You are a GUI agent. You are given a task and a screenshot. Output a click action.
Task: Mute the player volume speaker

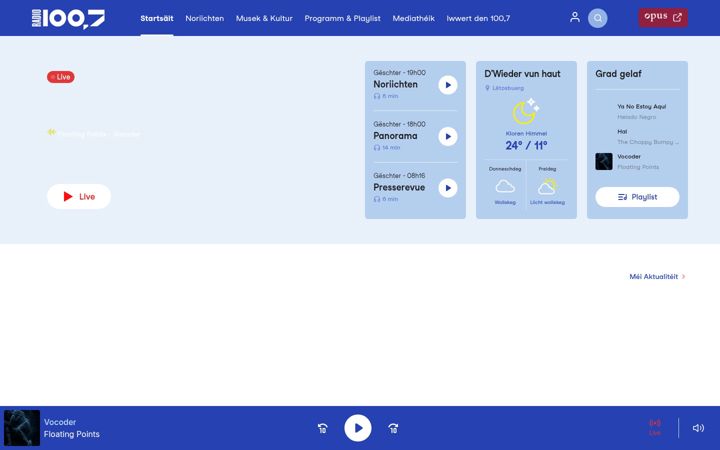point(698,428)
